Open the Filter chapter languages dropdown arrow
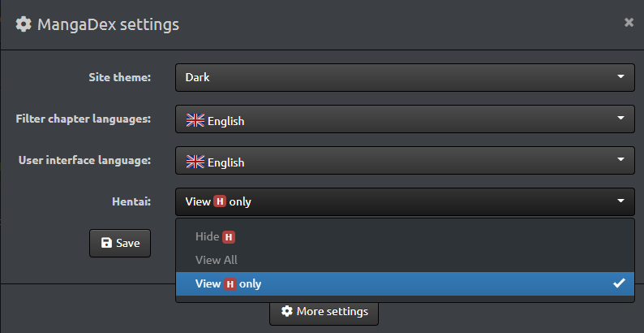 coord(620,118)
